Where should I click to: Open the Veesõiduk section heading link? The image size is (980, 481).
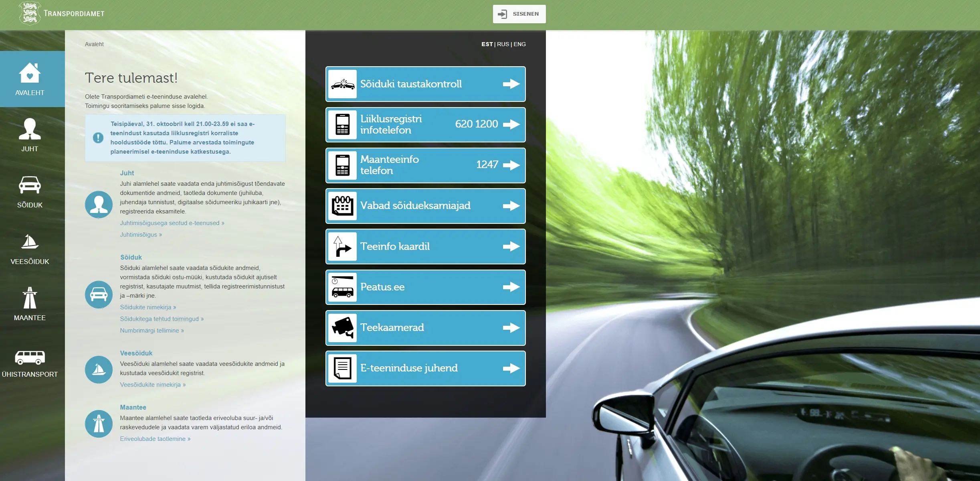pos(136,353)
